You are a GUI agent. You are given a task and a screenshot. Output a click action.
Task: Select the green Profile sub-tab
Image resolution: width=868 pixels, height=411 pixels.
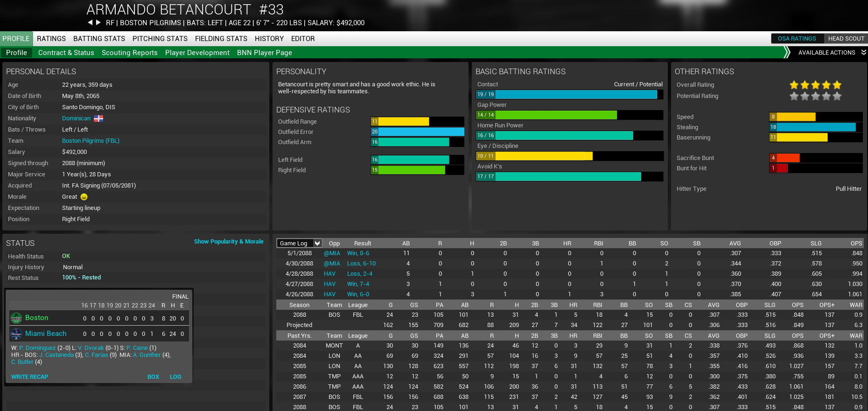tap(17, 53)
